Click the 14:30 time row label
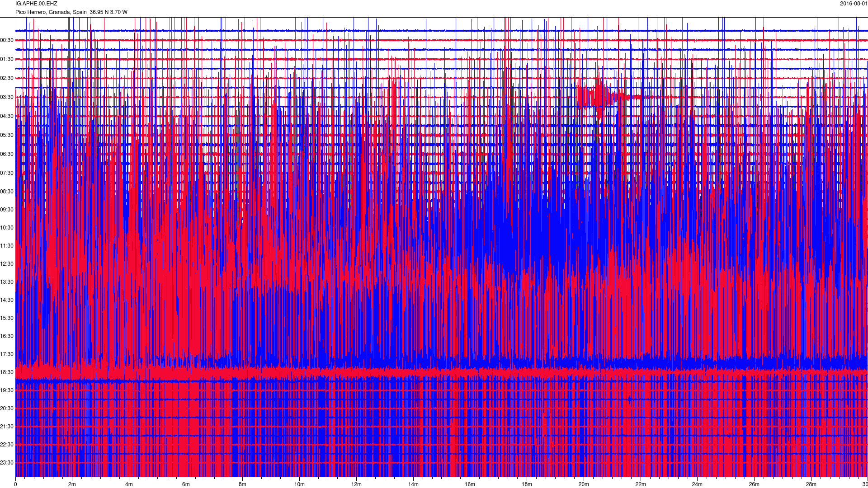 click(x=7, y=300)
